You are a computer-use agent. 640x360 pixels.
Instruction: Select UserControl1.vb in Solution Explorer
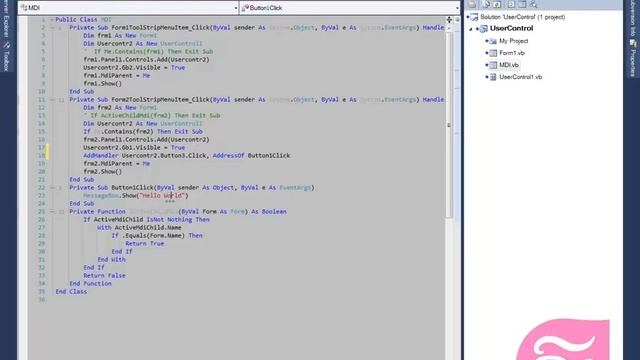520,77
